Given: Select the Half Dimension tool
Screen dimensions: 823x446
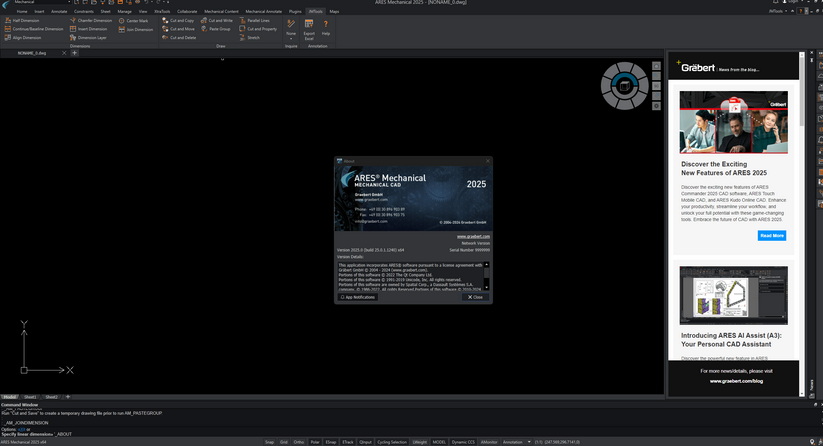Looking at the screenshot, I should 22,20.
